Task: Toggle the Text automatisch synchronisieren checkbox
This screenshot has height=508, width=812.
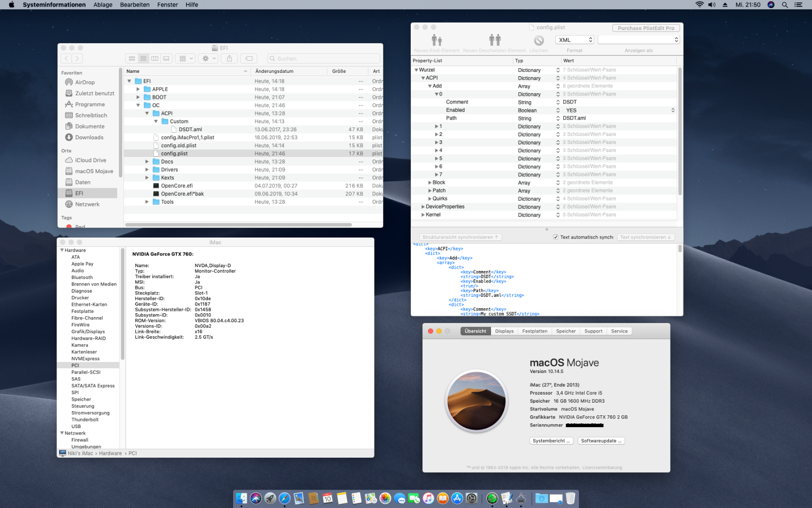Action: click(555, 237)
